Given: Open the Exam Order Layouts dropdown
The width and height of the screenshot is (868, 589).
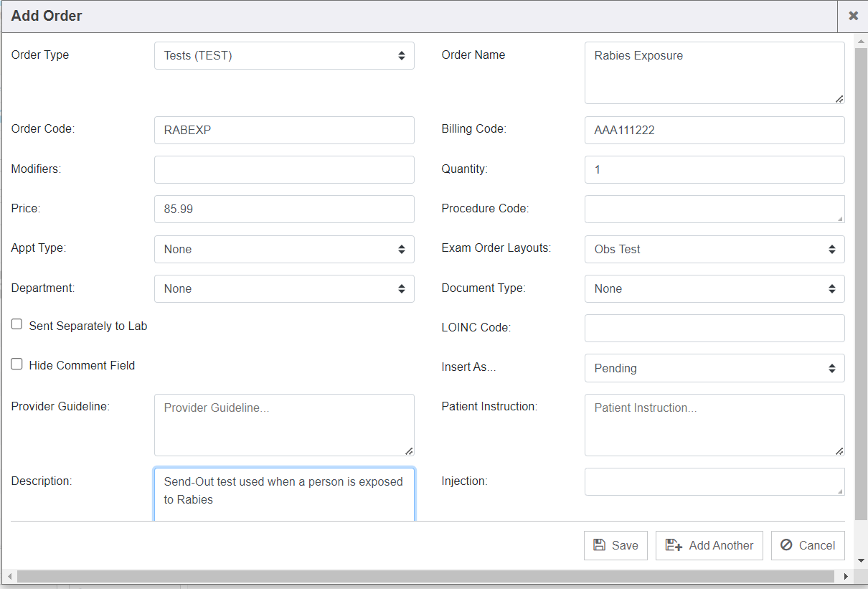Looking at the screenshot, I should click(714, 249).
